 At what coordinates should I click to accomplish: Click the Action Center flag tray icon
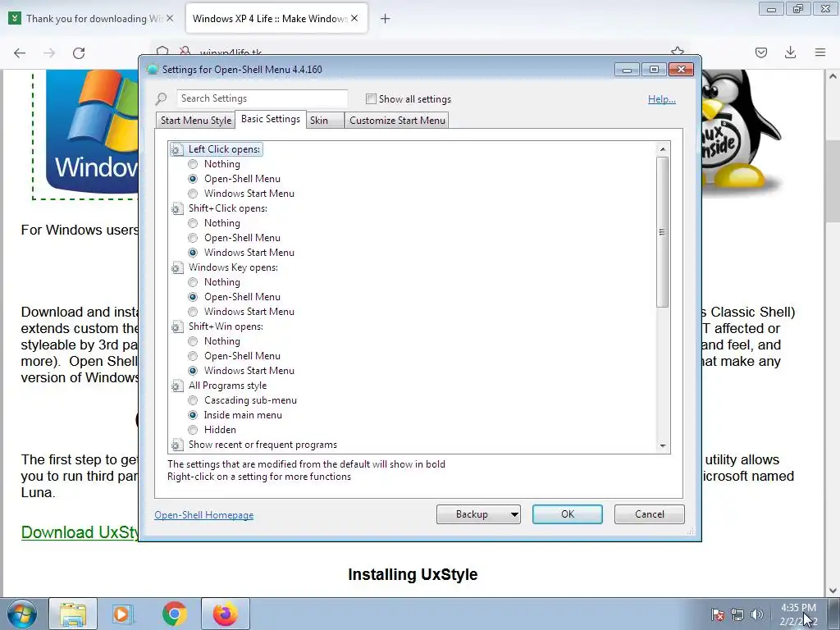(x=718, y=614)
